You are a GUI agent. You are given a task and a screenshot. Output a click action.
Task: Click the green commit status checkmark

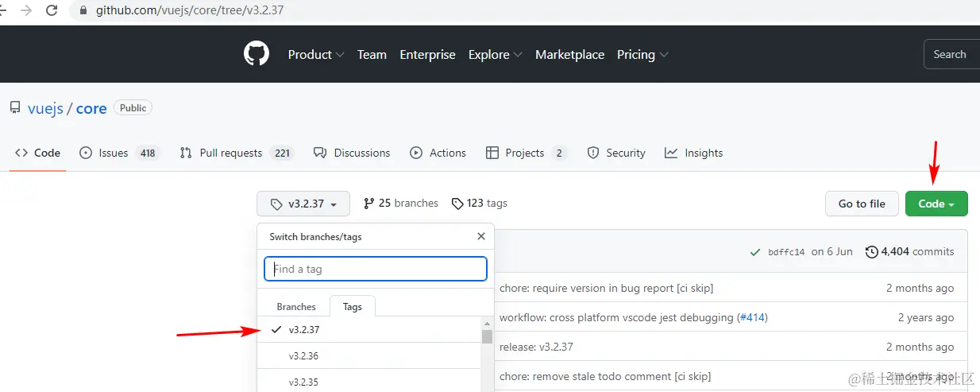click(x=755, y=252)
